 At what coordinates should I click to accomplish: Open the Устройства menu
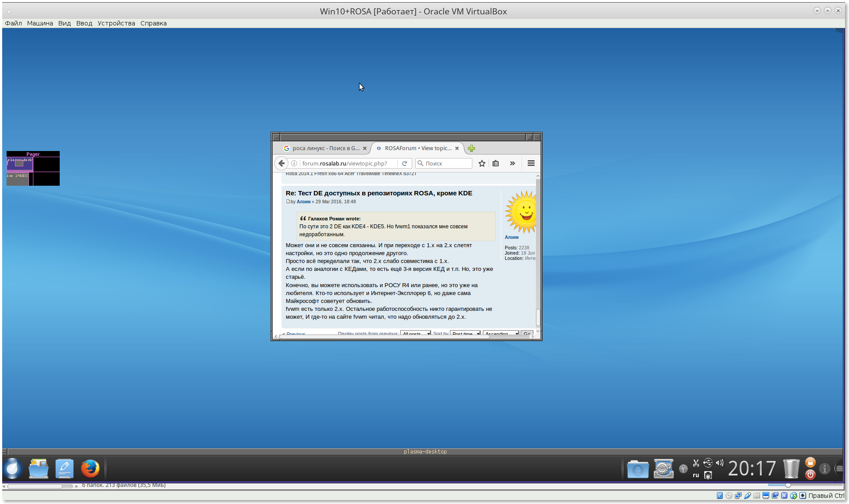tap(116, 23)
